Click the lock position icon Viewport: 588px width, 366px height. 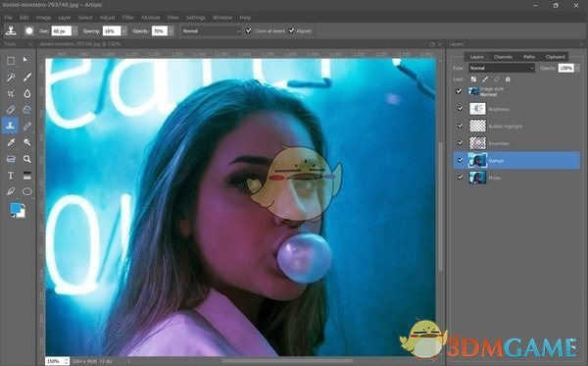[497, 79]
